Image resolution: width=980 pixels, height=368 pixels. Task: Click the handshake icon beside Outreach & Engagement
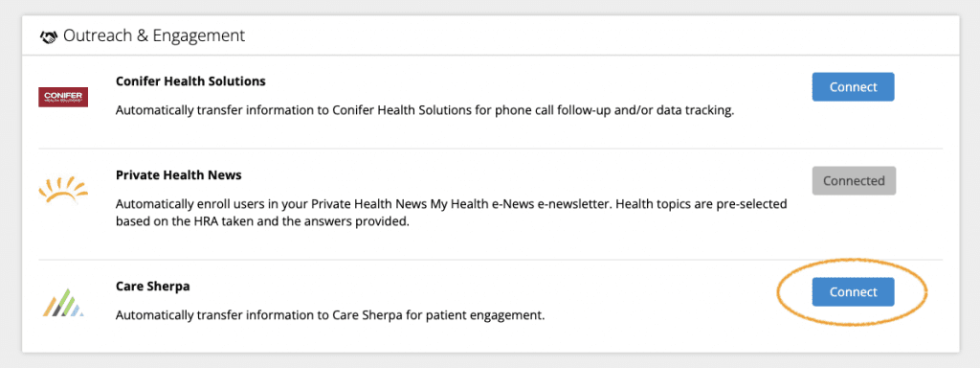[x=49, y=36]
